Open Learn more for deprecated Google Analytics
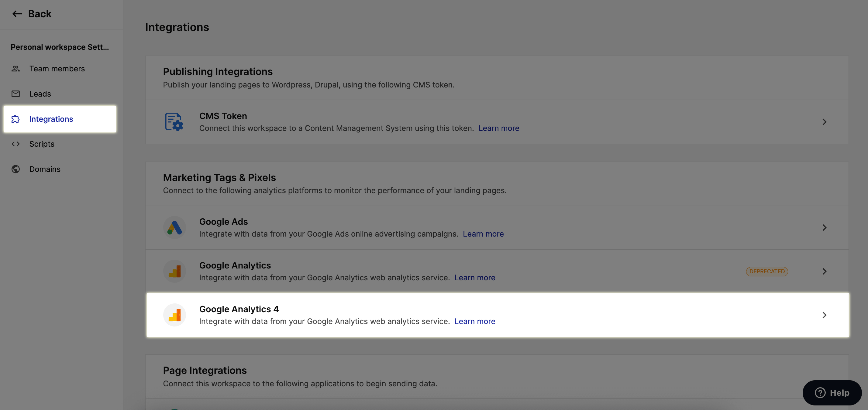 475,278
